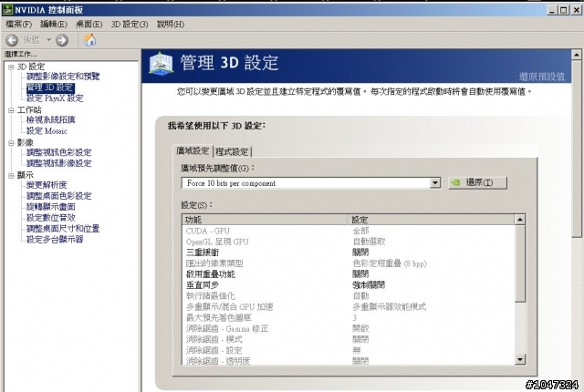Open 調整視訊影像設定 tree item
The image size is (584, 392).
pos(58,163)
